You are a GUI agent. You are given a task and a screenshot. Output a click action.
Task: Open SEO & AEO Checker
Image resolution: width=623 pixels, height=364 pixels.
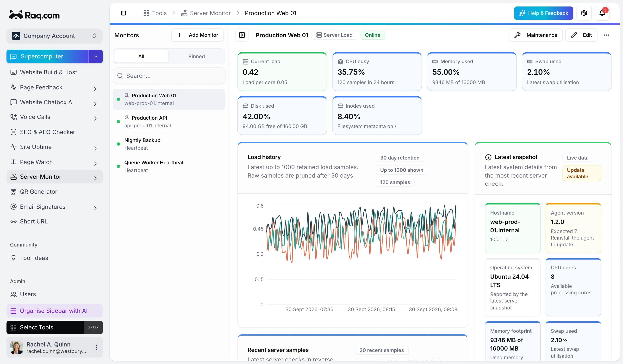pyautogui.click(x=54, y=132)
